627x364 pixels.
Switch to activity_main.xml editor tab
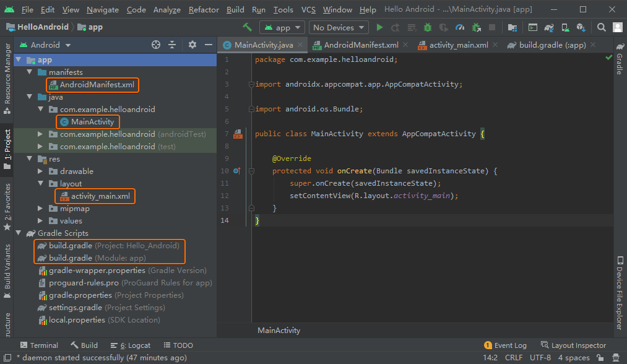459,45
